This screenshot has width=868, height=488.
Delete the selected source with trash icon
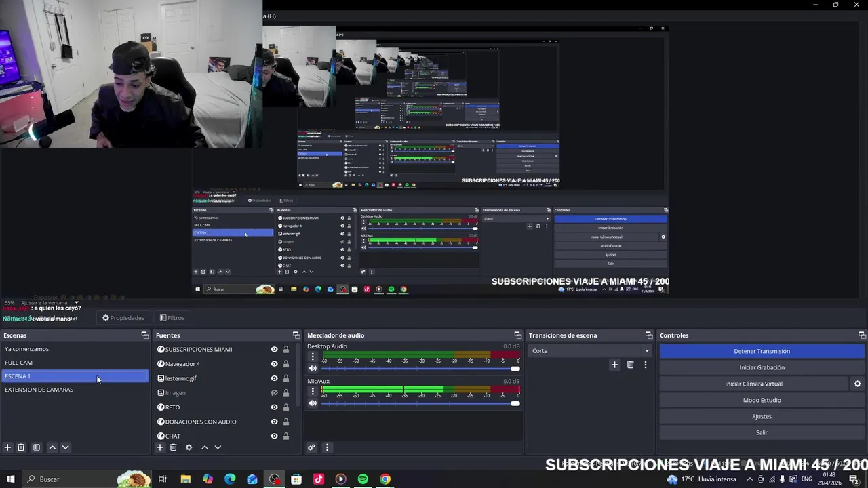click(x=173, y=447)
